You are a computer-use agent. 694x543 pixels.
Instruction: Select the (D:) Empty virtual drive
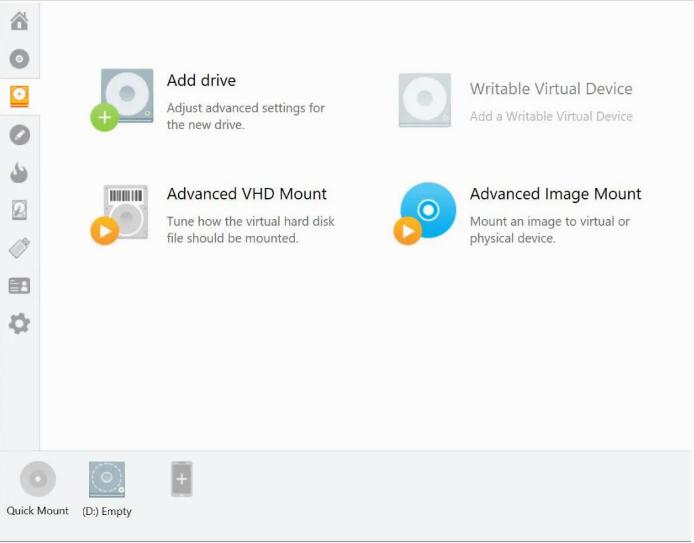(x=107, y=480)
